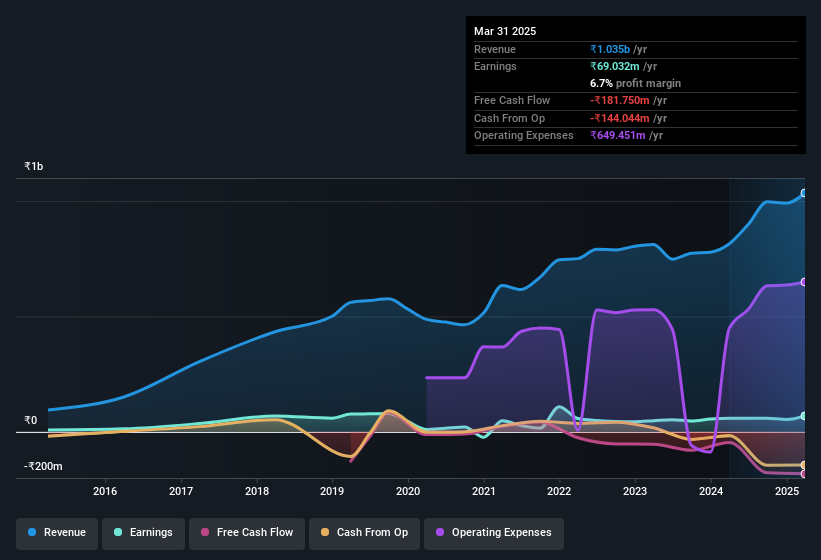Click the Free Cash Flow label in tooltip

(512, 100)
